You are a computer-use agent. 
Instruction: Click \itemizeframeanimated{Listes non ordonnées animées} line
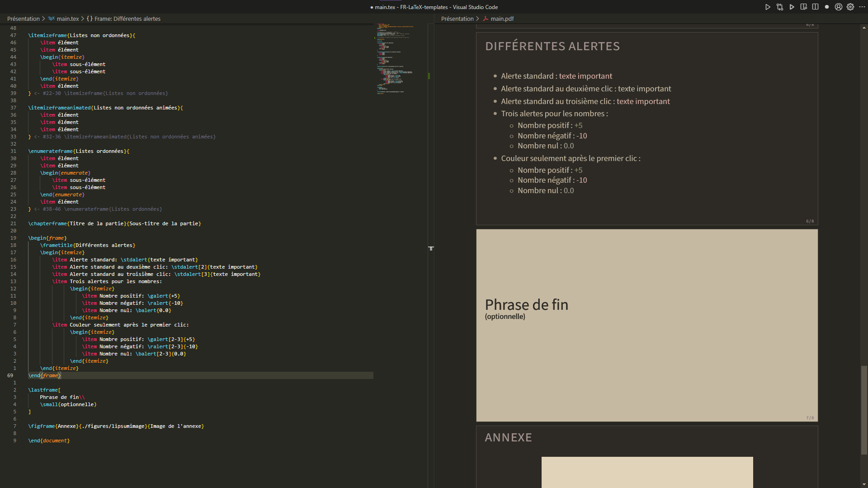(x=105, y=108)
